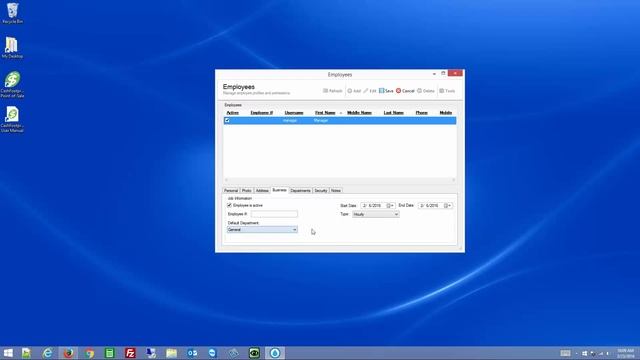
Task: Open the Recycle Bin desktop icon
Action: (x=12, y=13)
